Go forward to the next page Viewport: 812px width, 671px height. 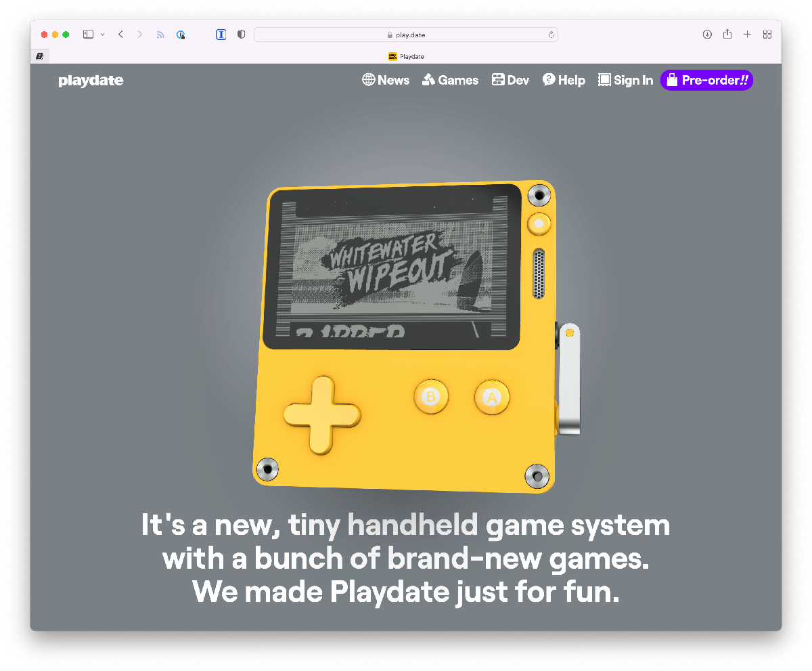pyautogui.click(x=140, y=35)
